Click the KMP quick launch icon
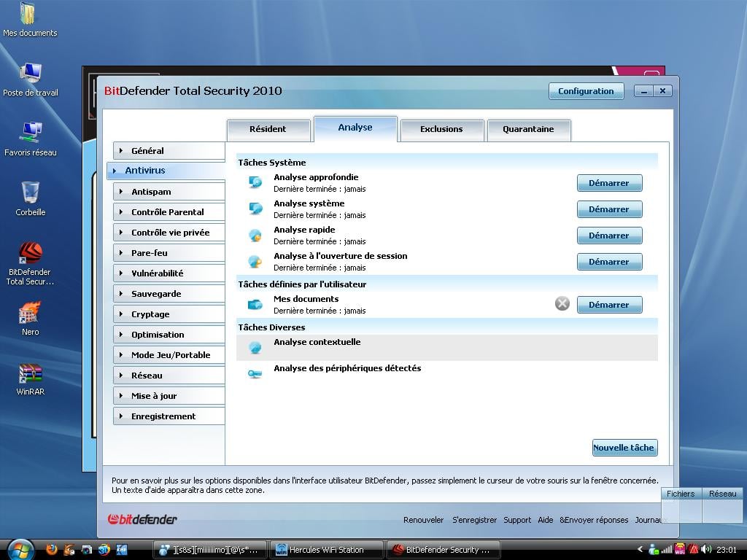The image size is (747, 560). 122,550
